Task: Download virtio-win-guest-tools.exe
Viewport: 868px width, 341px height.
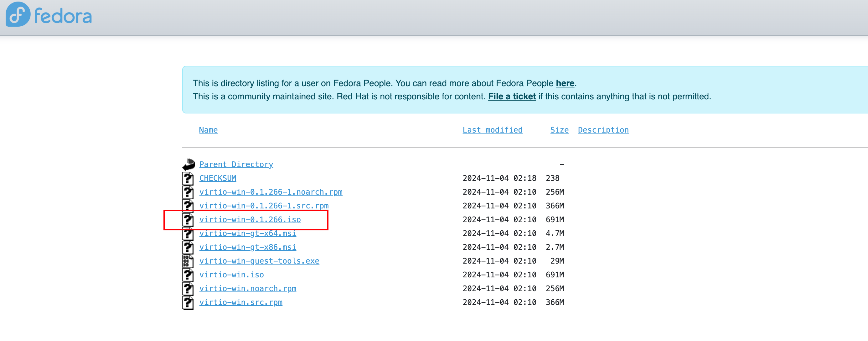Action: [x=259, y=261]
